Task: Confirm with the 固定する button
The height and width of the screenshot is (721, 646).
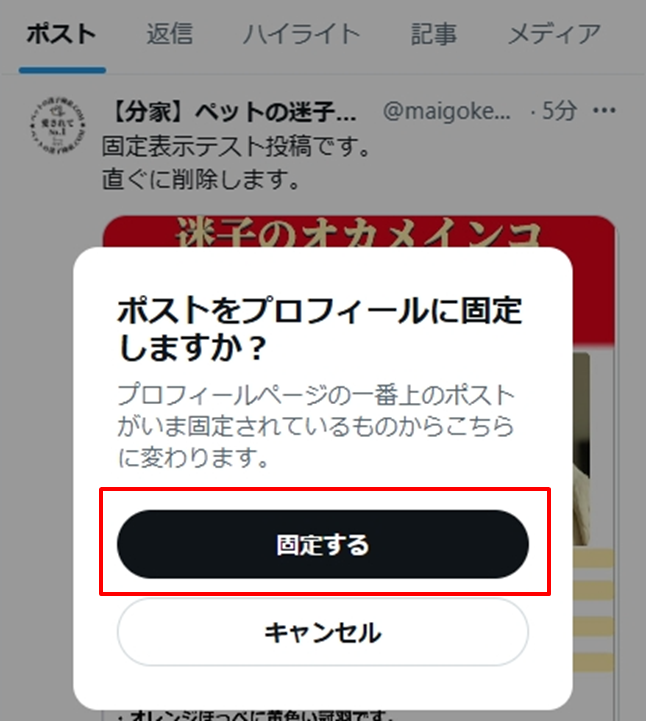Action: (x=323, y=544)
